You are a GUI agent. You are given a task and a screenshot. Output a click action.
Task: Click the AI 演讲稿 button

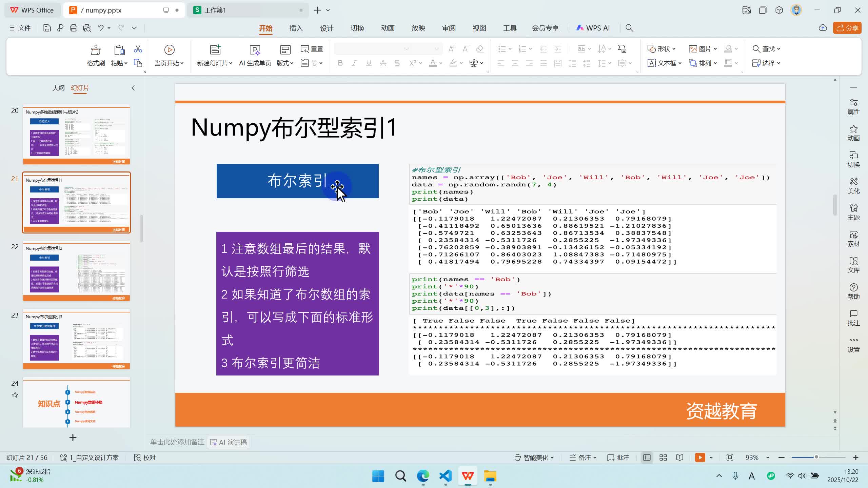tap(229, 442)
